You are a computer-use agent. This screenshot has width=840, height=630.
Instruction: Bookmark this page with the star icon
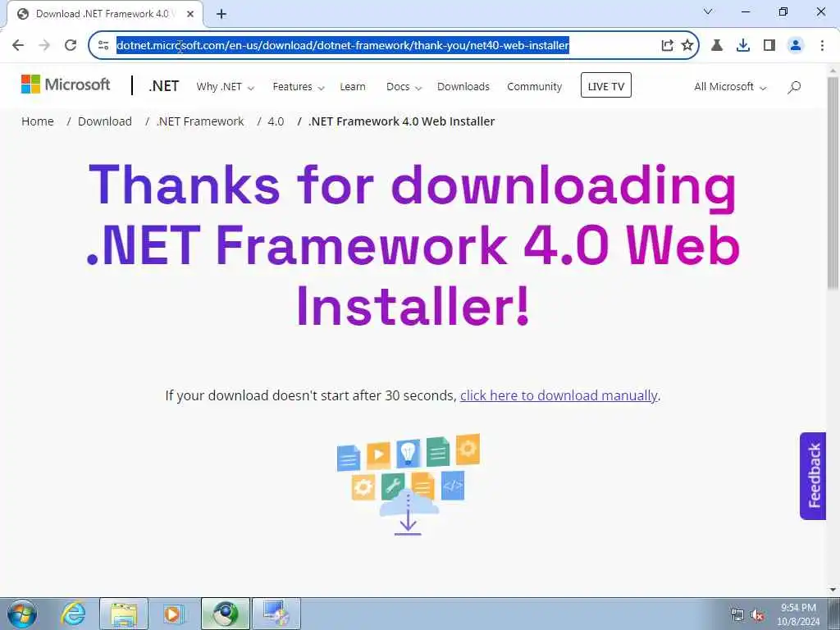click(x=687, y=45)
